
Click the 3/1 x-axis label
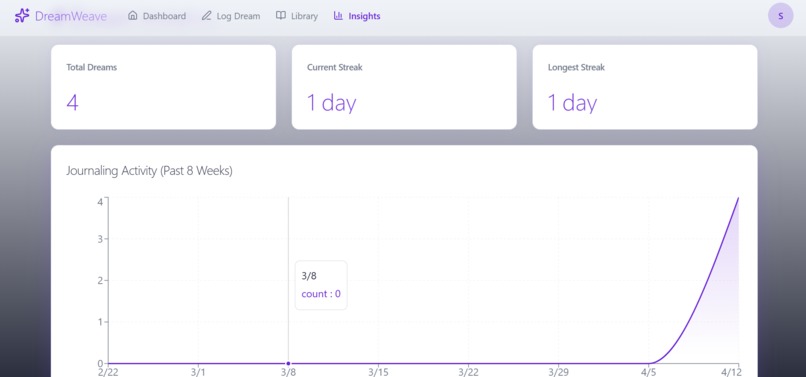[x=198, y=372]
